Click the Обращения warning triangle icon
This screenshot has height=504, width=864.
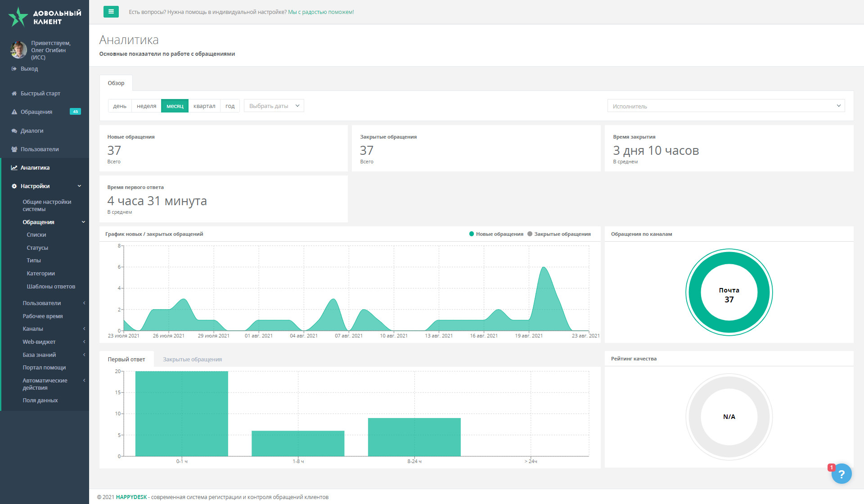[14, 112]
